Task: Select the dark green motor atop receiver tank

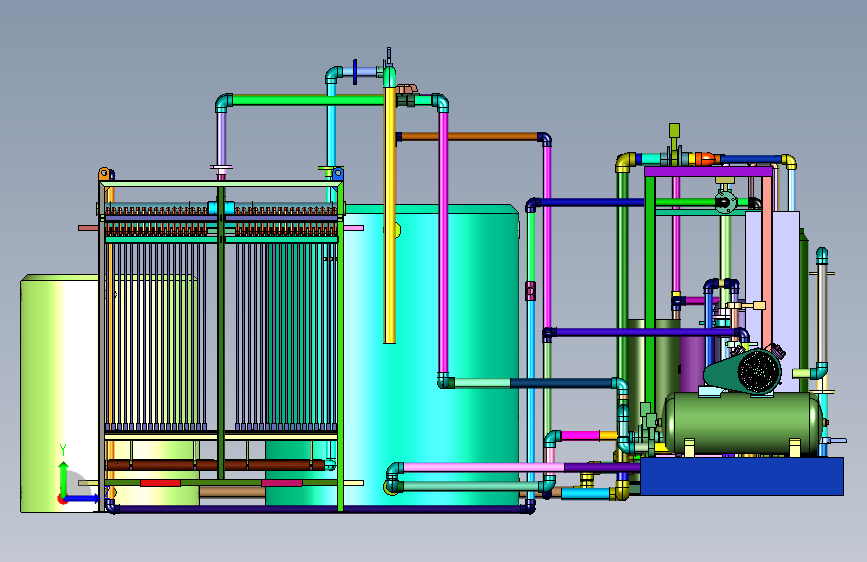Action: click(744, 372)
